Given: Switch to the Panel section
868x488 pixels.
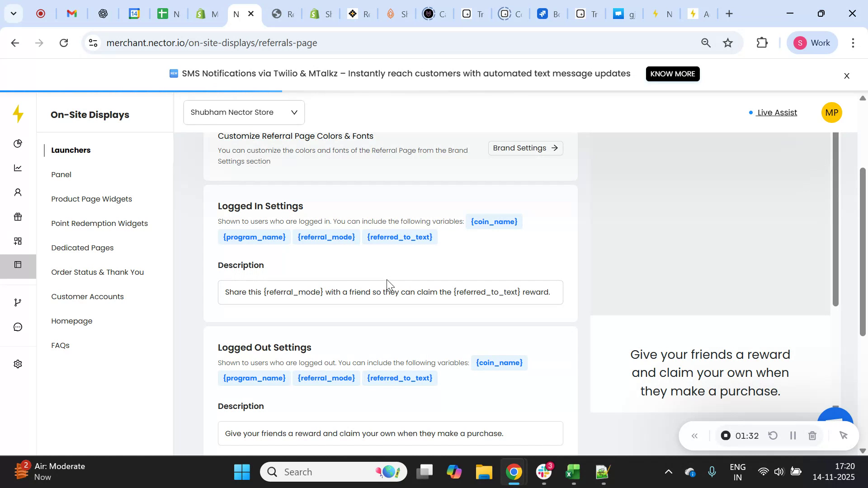Looking at the screenshot, I should [x=61, y=174].
